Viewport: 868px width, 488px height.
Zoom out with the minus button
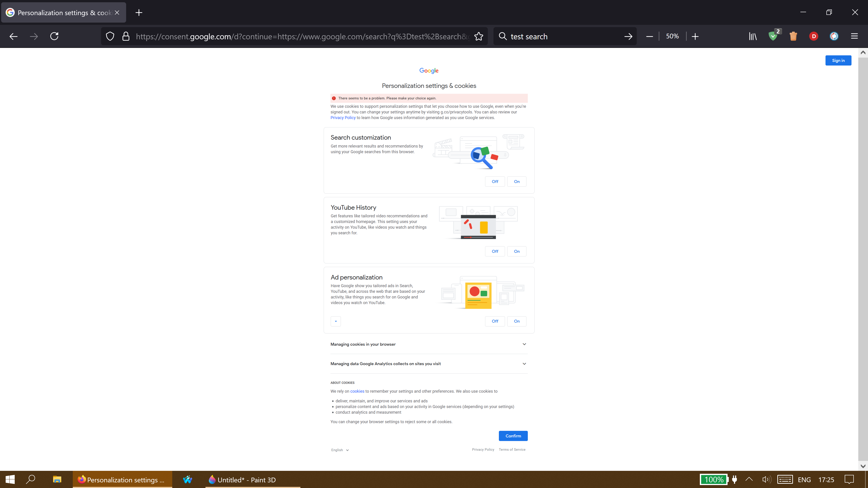(650, 36)
